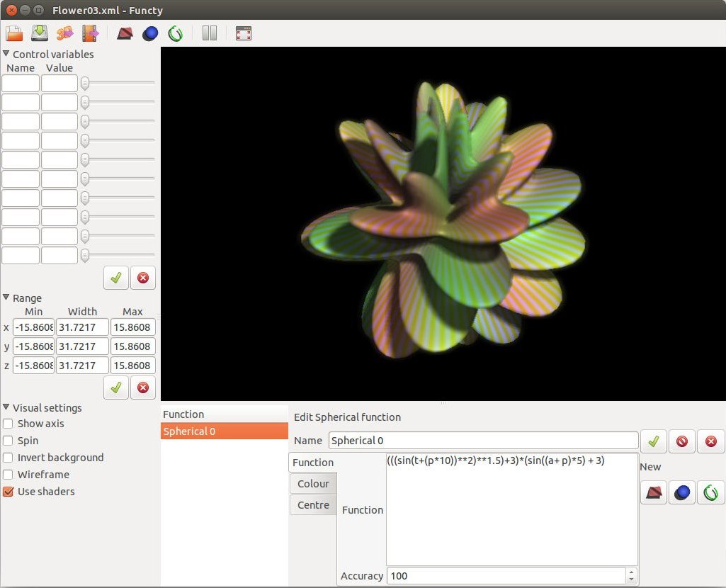The height and width of the screenshot is (588, 726).
Task: Enable the Show axis checkbox
Action: click(x=8, y=424)
